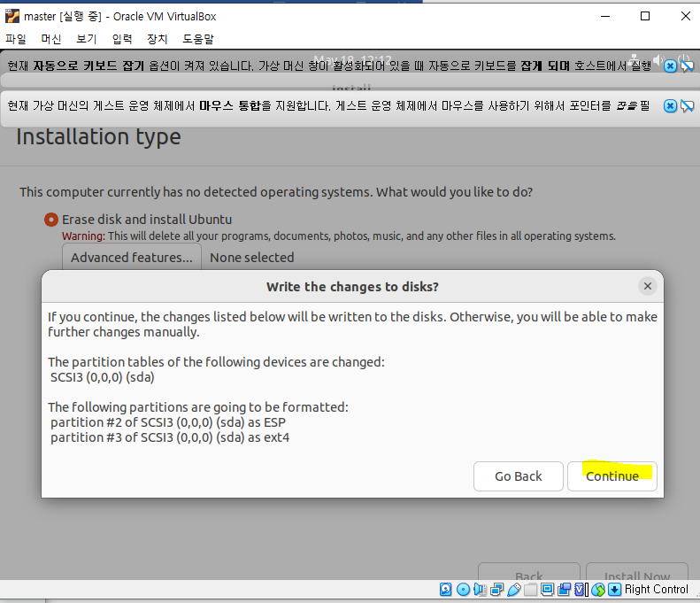Click the shared folders status icon
Image resolution: width=700 pixels, height=603 pixels.
(530, 589)
